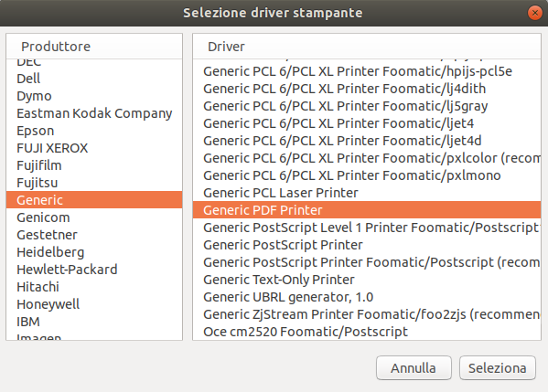Pick FUJI XEROX manufacturer entry

(94, 148)
